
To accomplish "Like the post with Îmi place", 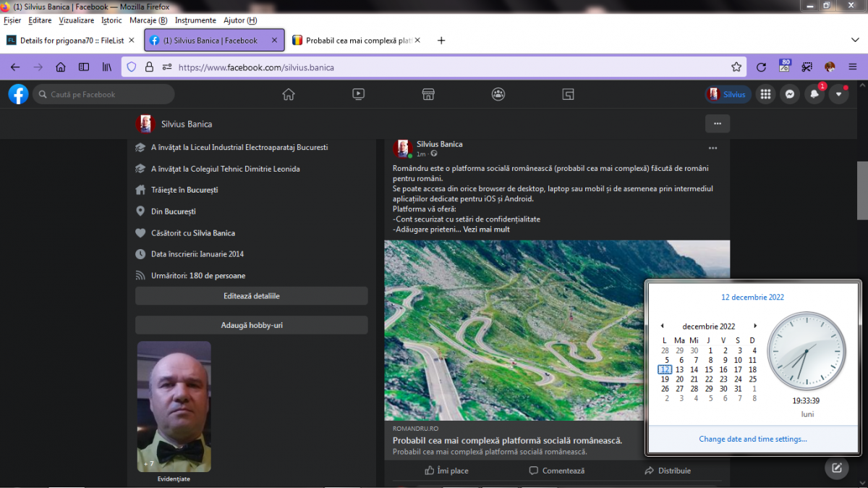I will coord(446,471).
